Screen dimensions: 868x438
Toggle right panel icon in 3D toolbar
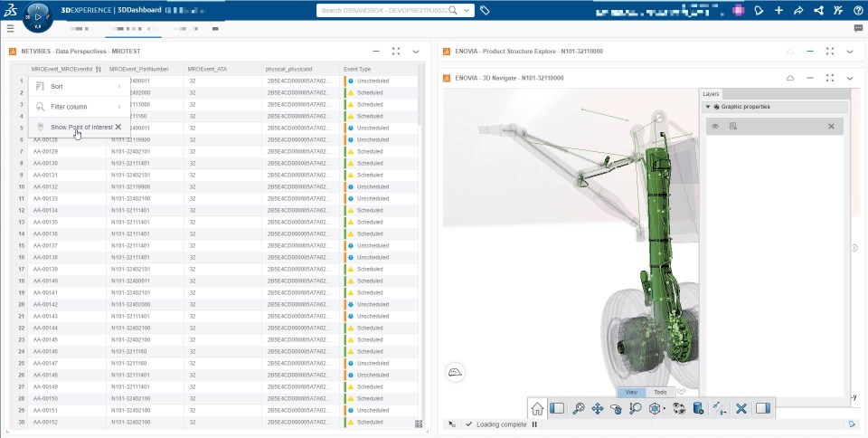click(762, 409)
